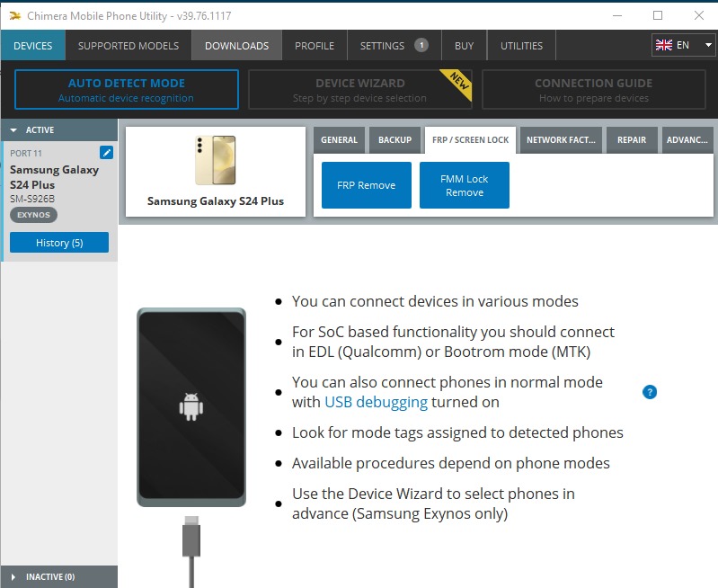The height and width of the screenshot is (588, 718).
Task: Switch to the DEVICES tab
Action: pyautogui.click(x=33, y=45)
